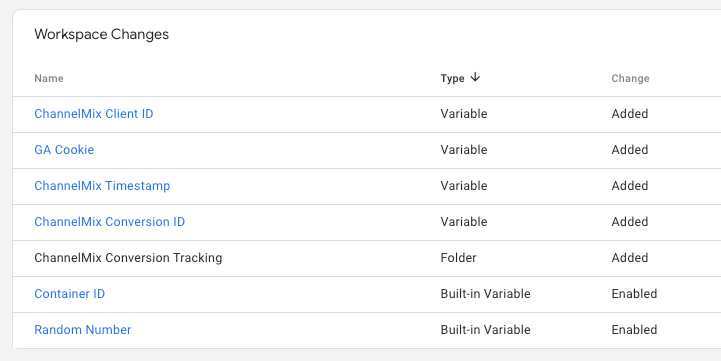Open the Random Number built-in variable
This screenshot has height=361, width=721.
click(x=83, y=330)
